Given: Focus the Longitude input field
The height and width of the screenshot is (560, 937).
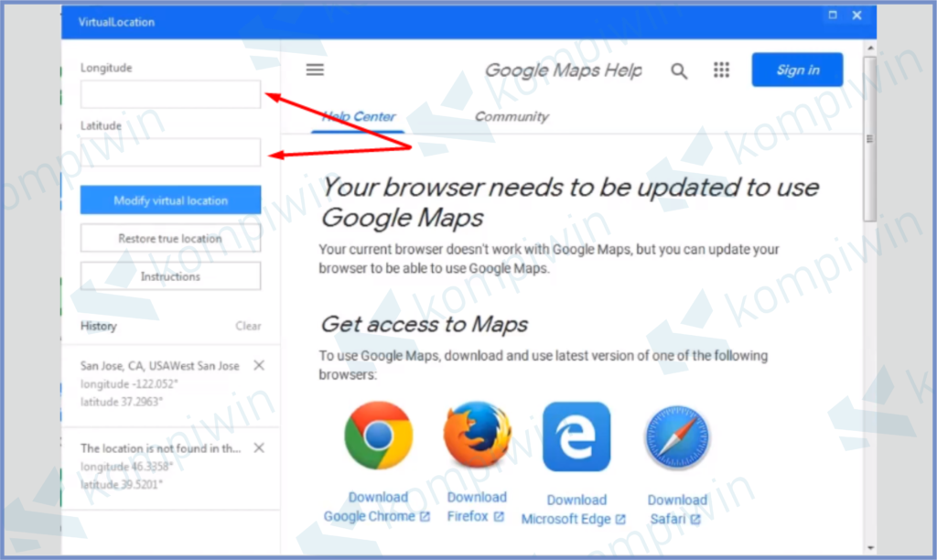Looking at the screenshot, I should [170, 94].
